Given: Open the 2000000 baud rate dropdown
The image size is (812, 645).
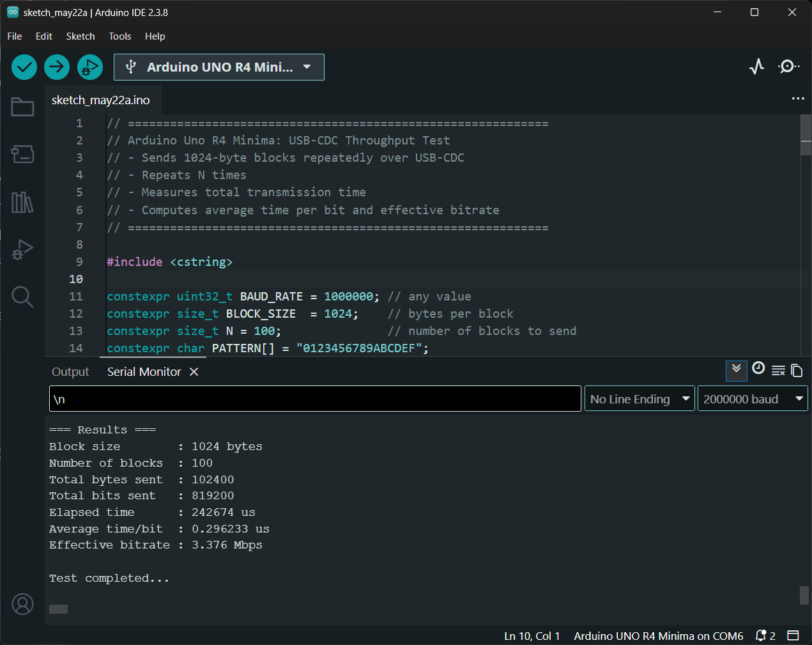Looking at the screenshot, I should 753,399.
